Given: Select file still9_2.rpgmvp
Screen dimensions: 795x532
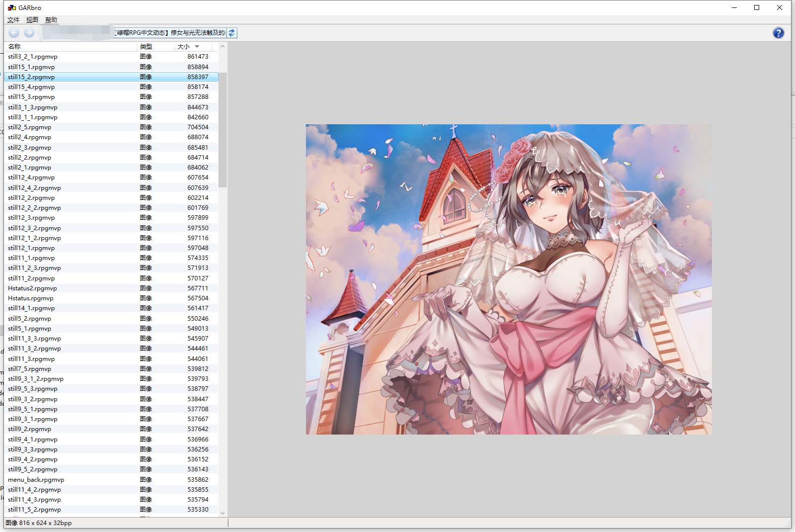Looking at the screenshot, I should (111, 429).
